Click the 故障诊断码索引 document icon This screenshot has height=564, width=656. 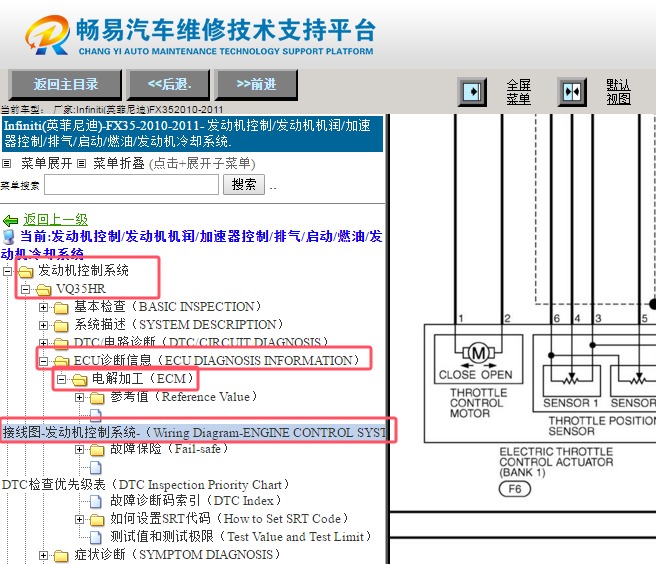(96, 501)
